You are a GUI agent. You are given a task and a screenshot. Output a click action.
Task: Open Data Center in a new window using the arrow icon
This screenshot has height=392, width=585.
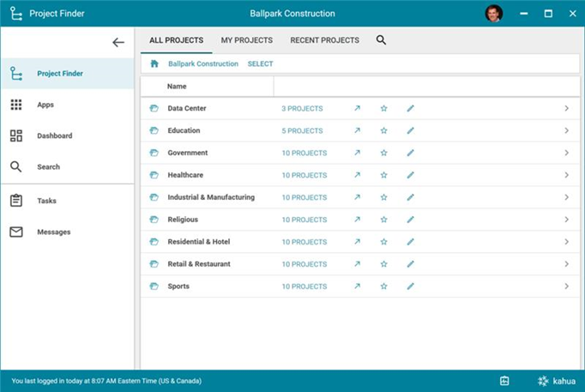pyautogui.click(x=358, y=108)
